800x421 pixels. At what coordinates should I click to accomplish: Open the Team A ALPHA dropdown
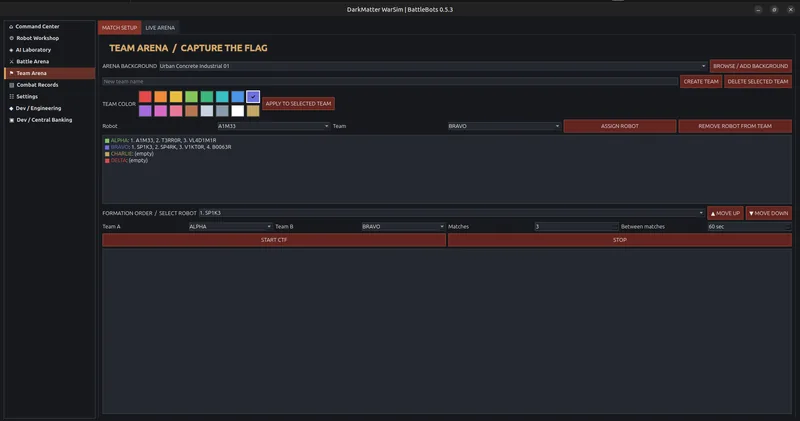230,227
